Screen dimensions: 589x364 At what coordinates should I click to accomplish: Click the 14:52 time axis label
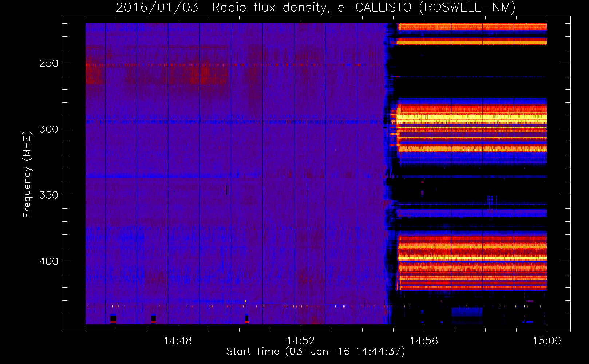(x=301, y=341)
